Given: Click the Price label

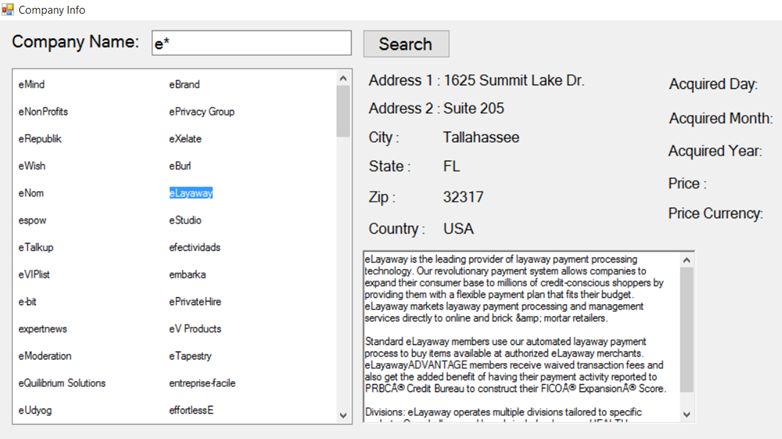Looking at the screenshot, I should click(x=687, y=184).
